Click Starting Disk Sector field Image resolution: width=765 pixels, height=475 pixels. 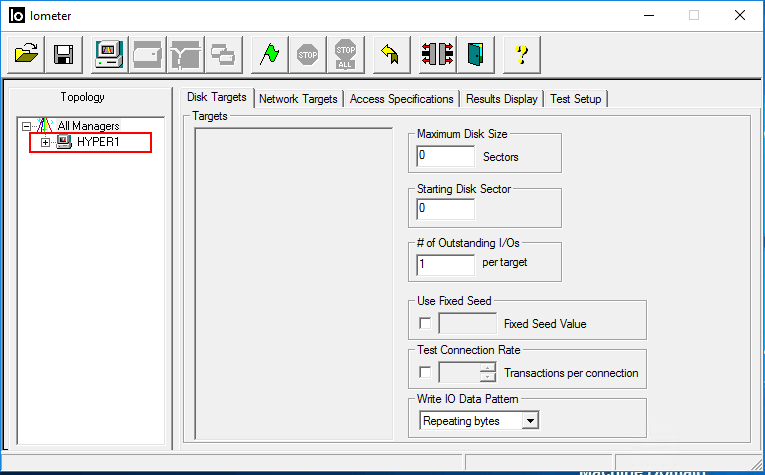[445, 209]
